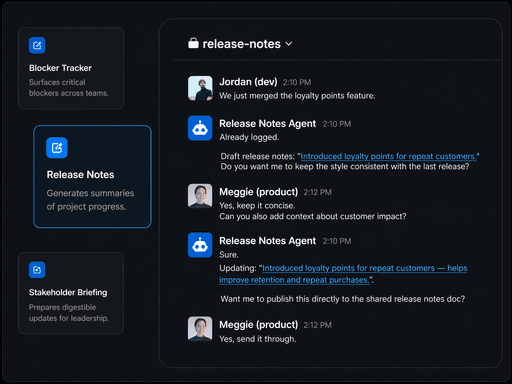Click 'Yes, send it through.' message
512x384 pixels.
(258, 339)
